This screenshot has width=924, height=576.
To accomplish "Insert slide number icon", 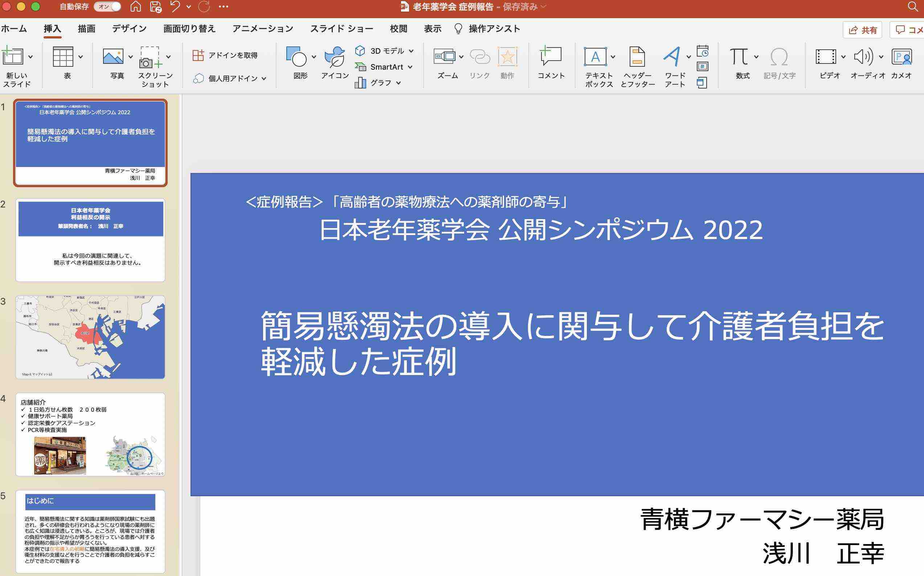I will 702,67.
